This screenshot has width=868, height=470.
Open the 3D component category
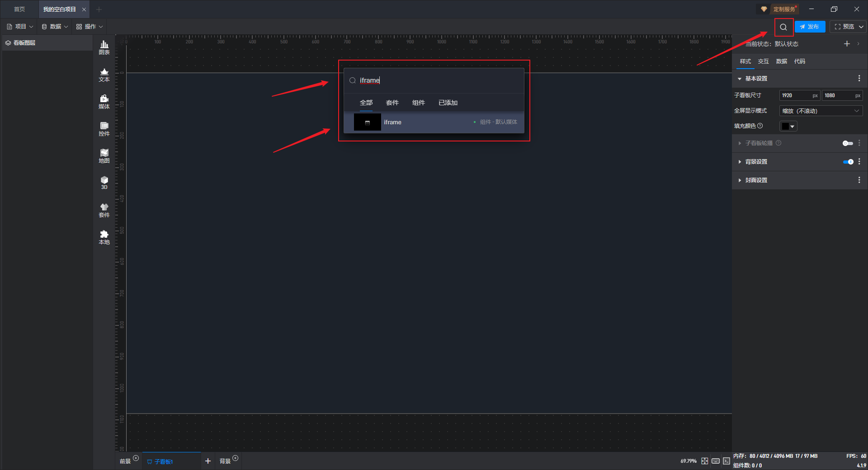click(x=104, y=183)
